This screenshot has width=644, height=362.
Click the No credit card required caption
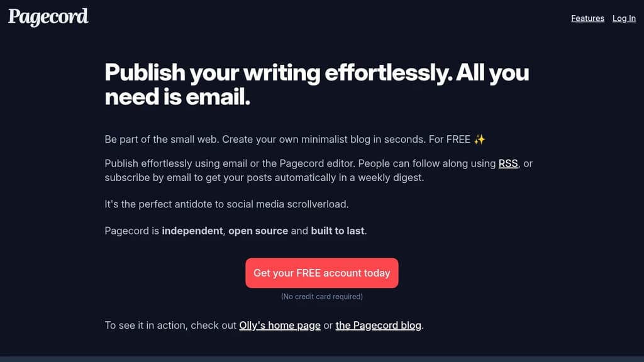[321, 296]
